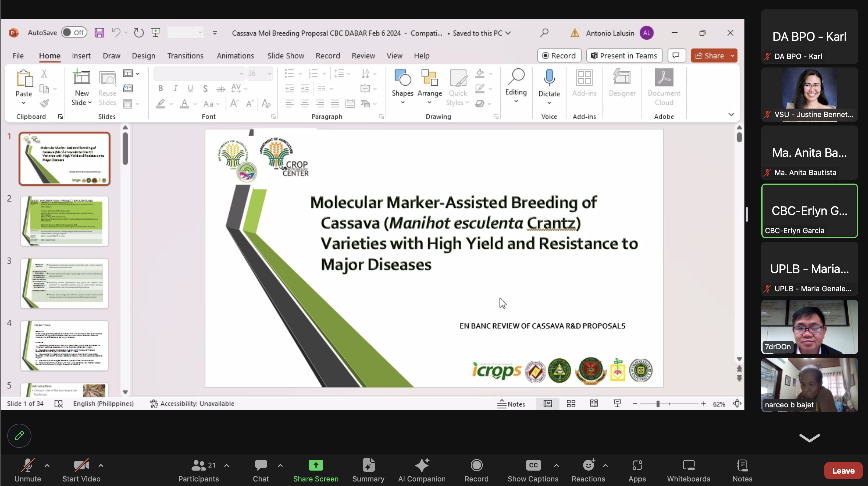The width and height of the screenshot is (868, 486).
Task: Click the Comments icon beside Share
Action: click(x=676, y=56)
